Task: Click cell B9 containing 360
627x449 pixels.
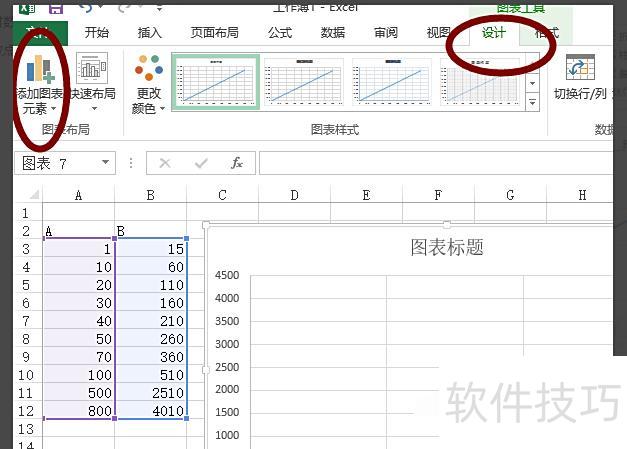Action: [150, 357]
